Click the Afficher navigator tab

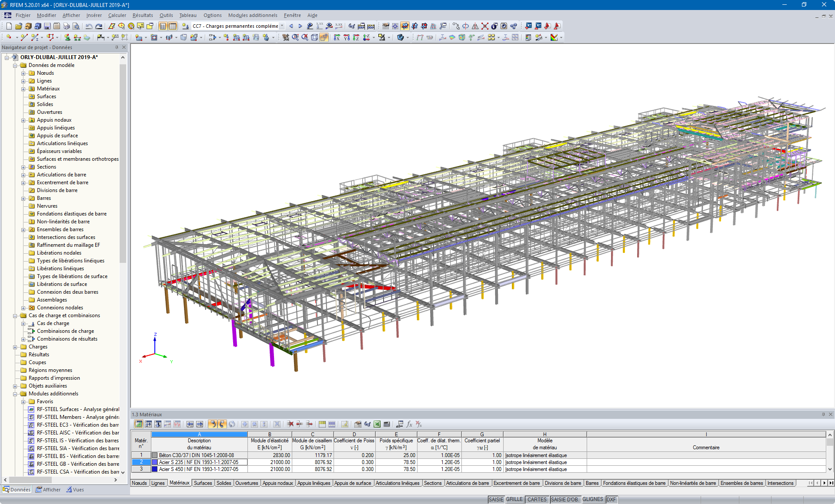48,490
